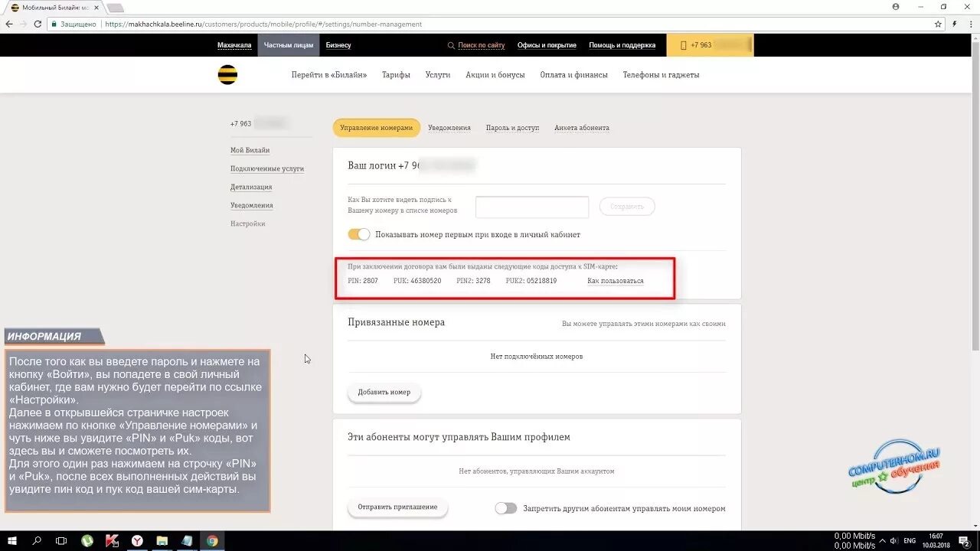Select 'Частным лицам' header tab

coord(289,45)
